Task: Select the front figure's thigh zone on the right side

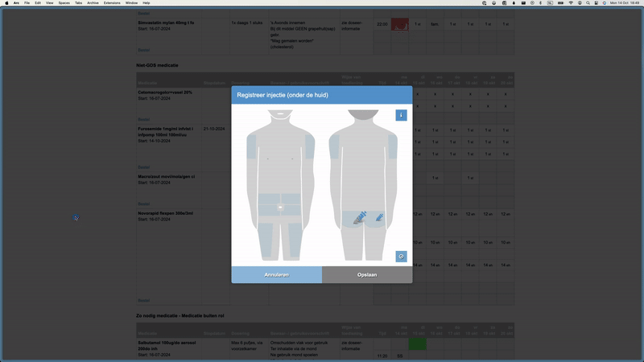Action: pyautogui.click(x=295, y=241)
